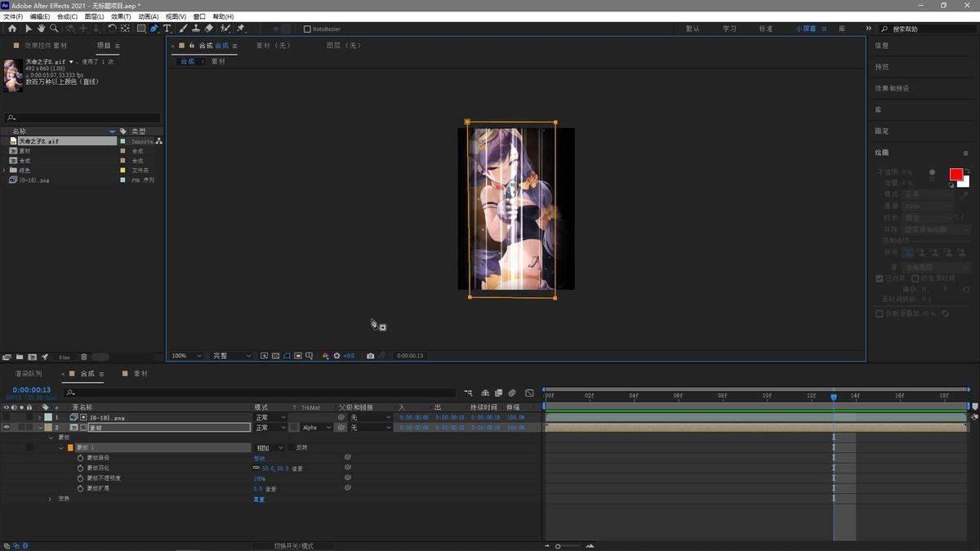Enable the RotoBezier checkbox
Viewport: 980px width, 551px height.
(307, 29)
